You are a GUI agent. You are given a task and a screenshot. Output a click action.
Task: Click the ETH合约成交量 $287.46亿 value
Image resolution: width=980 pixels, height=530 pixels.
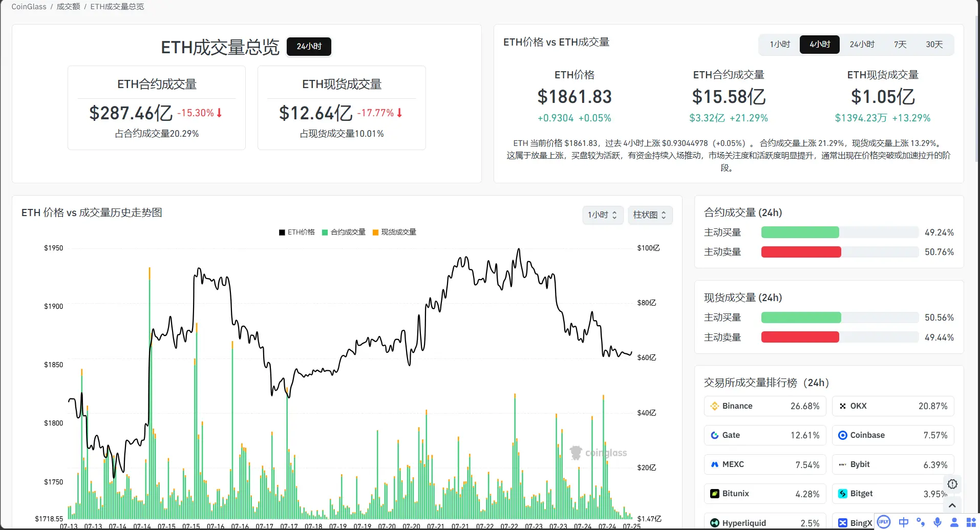[x=131, y=113]
